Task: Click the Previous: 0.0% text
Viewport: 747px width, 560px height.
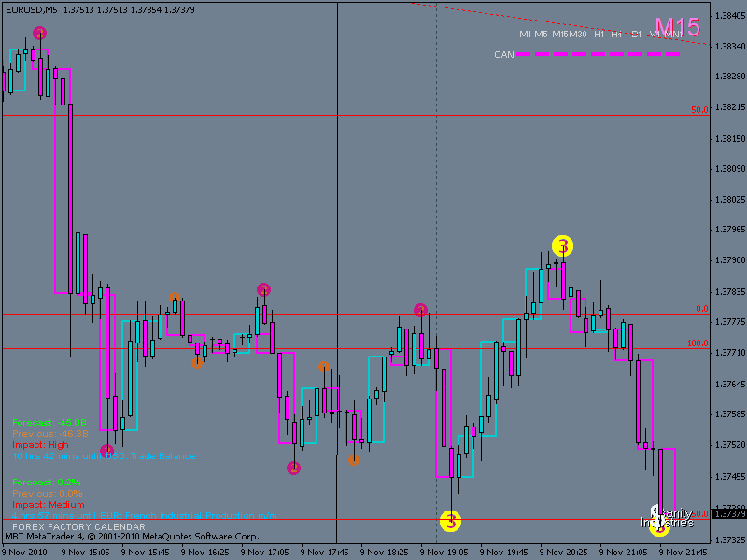Action: [x=48, y=494]
